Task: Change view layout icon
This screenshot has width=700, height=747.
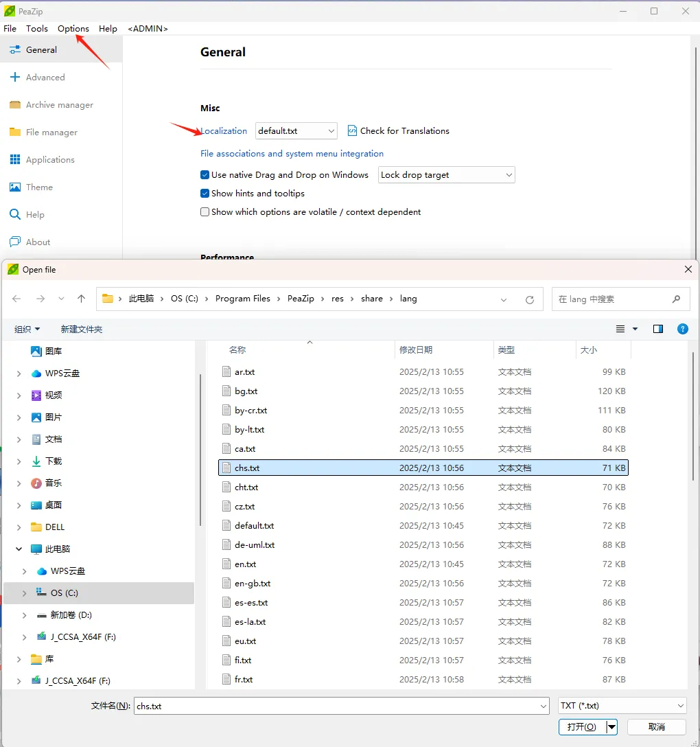Action: point(620,329)
